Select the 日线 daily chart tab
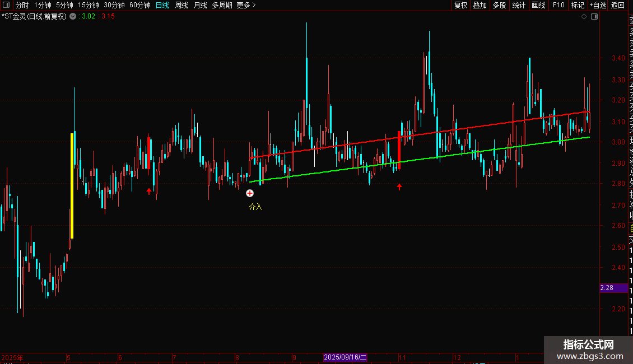Viewport: 633px width, 364px height. 162,5
